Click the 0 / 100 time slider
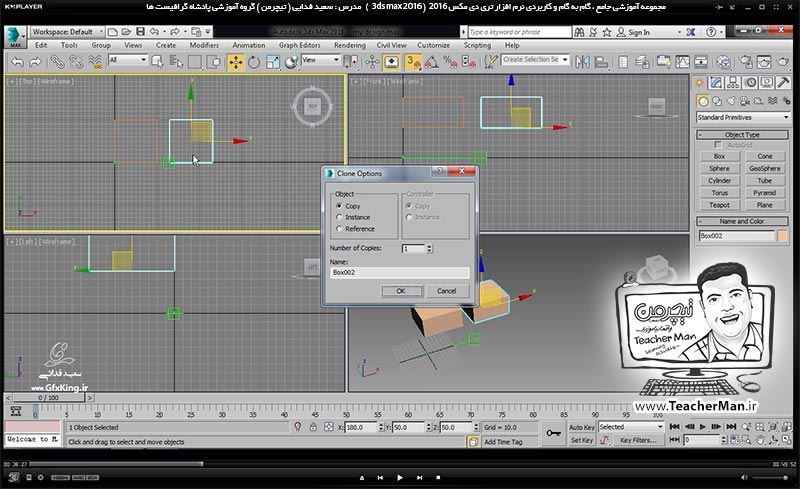Image resolution: width=800 pixels, height=489 pixels. pos(48,398)
